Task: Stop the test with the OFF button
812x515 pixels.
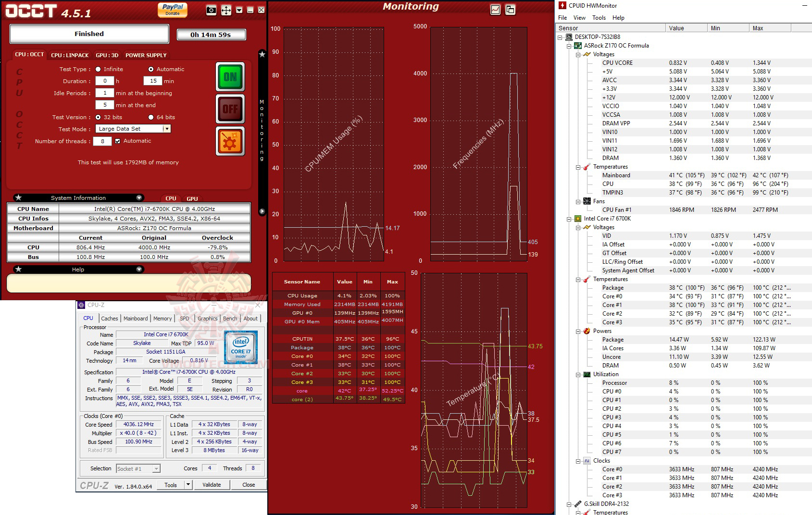Action: click(x=230, y=109)
